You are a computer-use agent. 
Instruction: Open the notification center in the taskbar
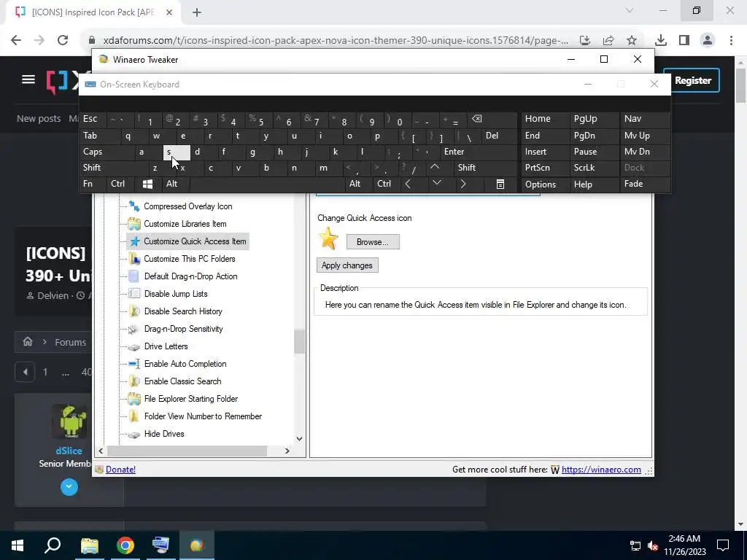click(723, 545)
